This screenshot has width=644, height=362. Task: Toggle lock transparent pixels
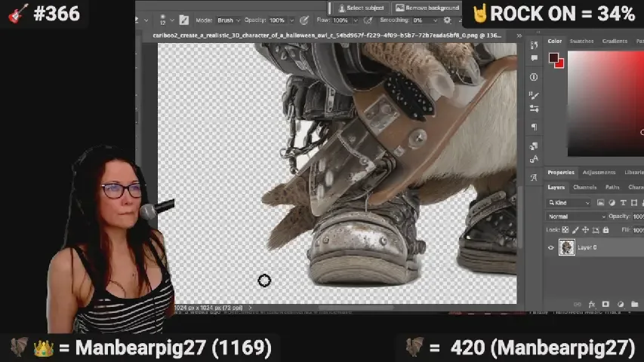565,230
